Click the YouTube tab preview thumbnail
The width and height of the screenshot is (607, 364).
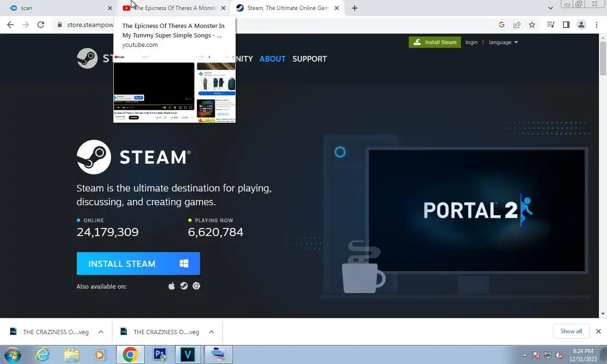[175, 88]
